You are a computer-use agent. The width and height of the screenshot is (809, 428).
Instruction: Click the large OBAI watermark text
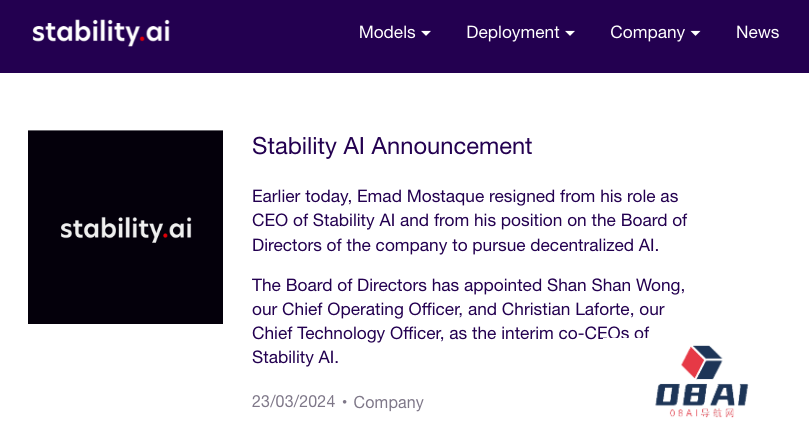pos(702,395)
